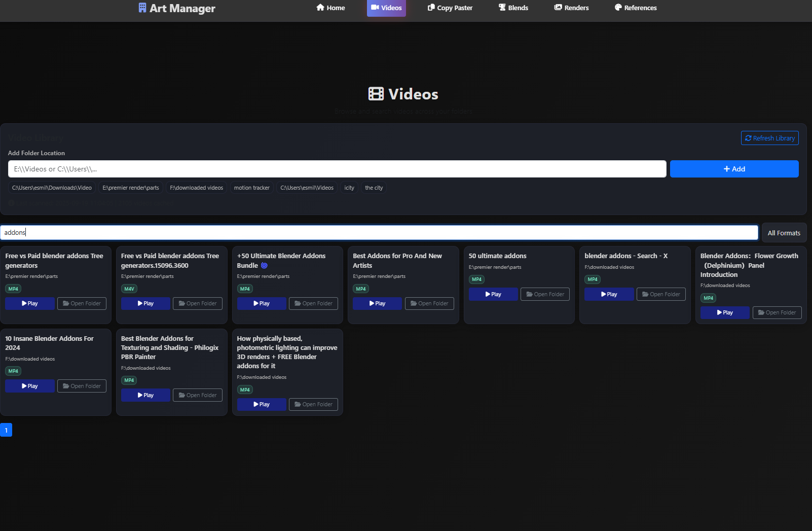The width and height of the screenshot is (812, 531).
Task: Select Home in the top menu bar
Action: (330, 8)
